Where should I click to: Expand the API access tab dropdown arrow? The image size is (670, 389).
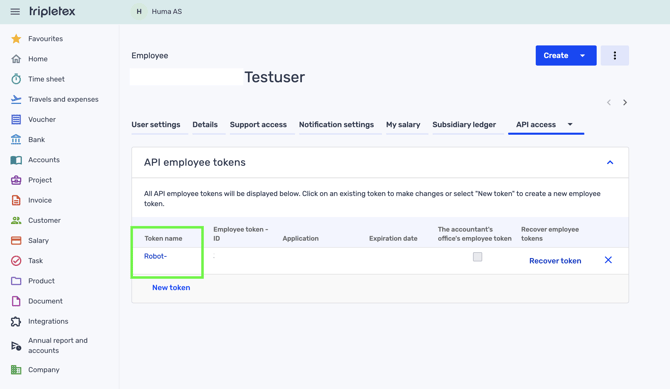tap(570, 124)
